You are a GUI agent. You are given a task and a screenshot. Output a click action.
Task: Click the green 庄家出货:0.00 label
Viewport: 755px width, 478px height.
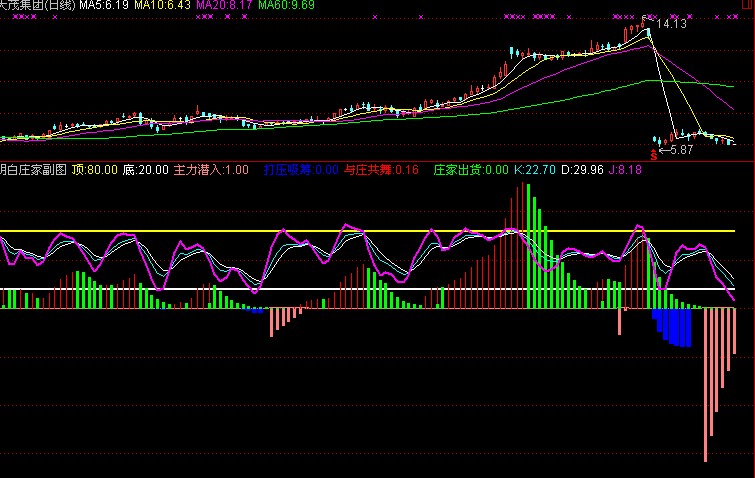(471, 170)
